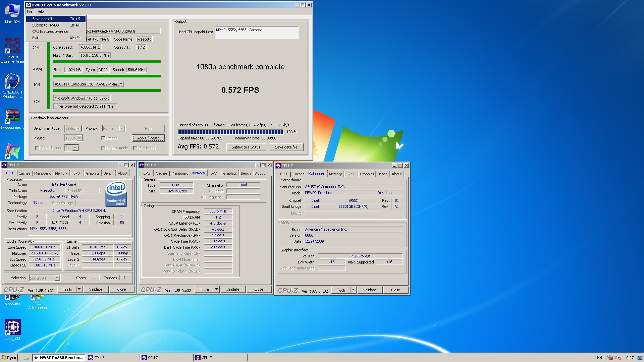Switch to Graphics tab in the CPU-Z Mainboard tab window
This screenshot has width=644, height=362.
click(x=367, y=174)
